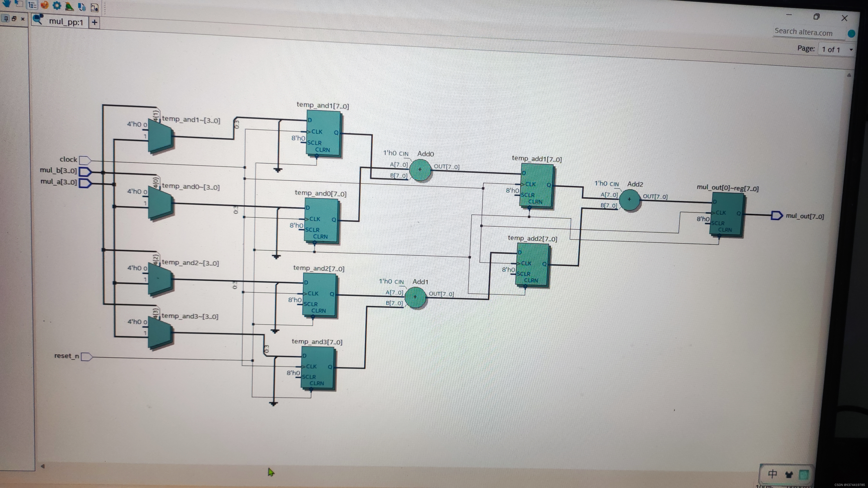Select the mul_out[7..0] output pin
Screen dimensions: 868x488
777,216
